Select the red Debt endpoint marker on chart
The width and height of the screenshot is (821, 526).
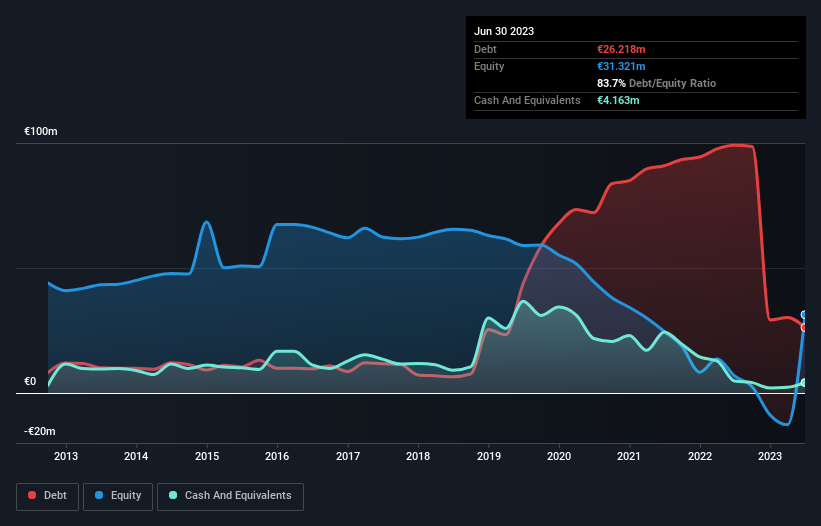point(804,327)
